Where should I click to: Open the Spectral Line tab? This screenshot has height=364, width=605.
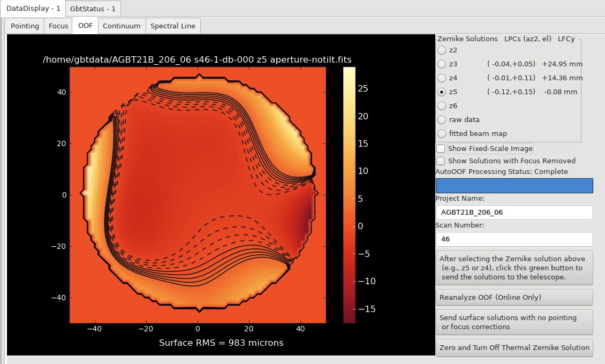173,26
